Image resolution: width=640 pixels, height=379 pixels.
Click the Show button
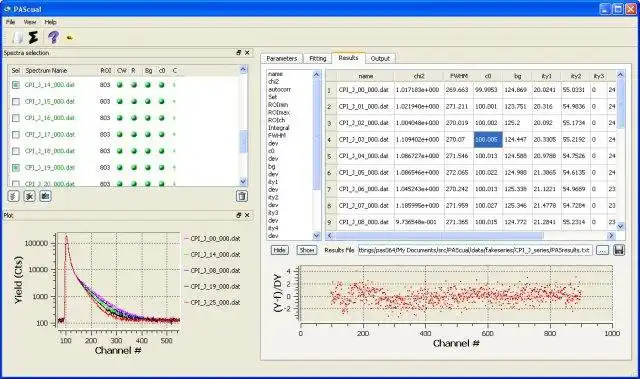(307, 250)
